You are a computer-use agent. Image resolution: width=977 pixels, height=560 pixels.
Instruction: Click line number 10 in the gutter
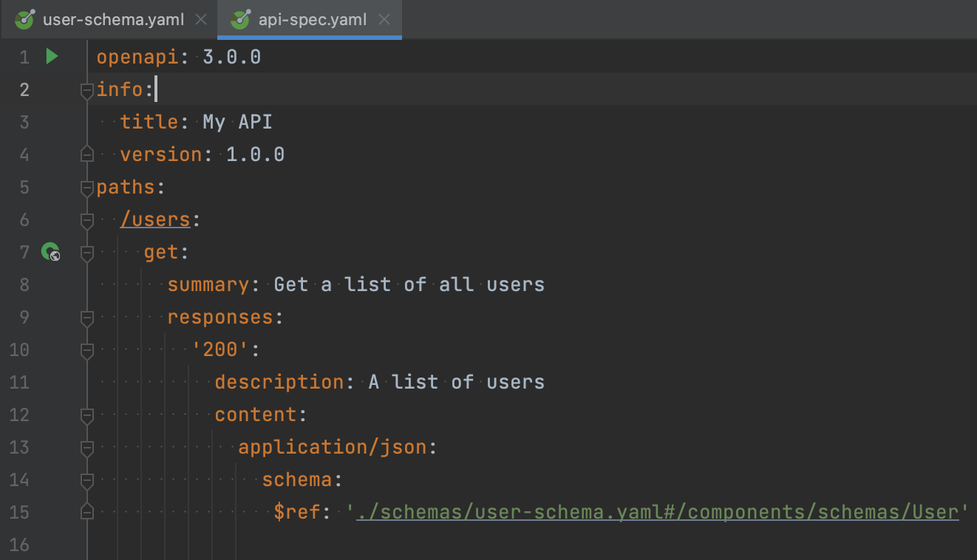(19, 349)
